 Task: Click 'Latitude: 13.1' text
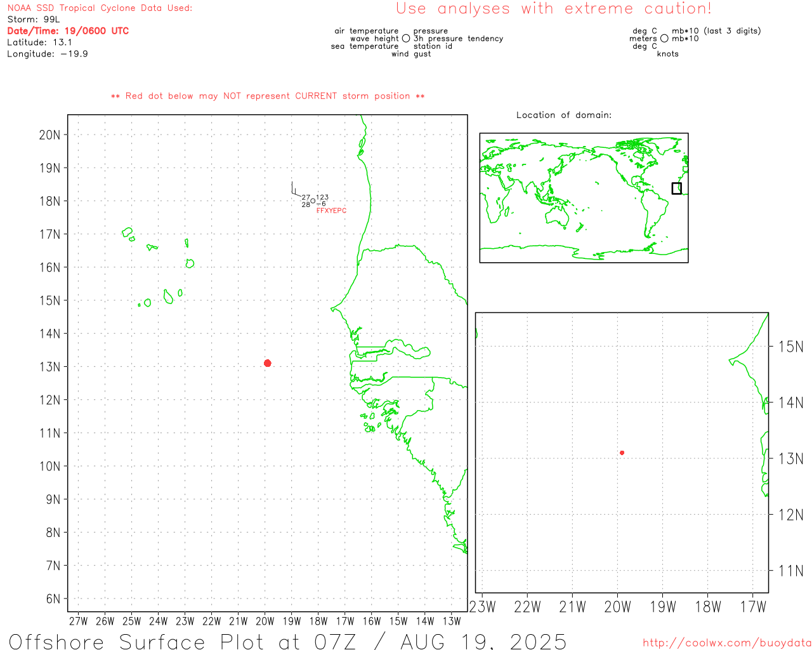[x=39, y=43]
